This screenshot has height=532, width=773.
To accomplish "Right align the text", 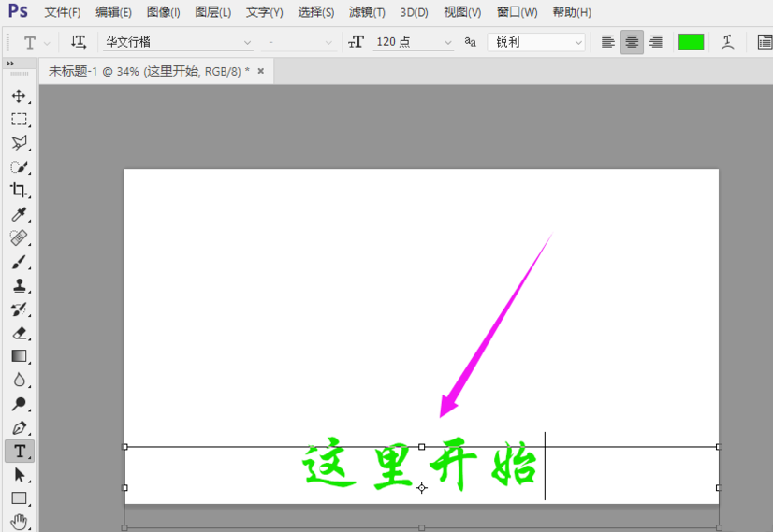I will click(x=656, y=42).
